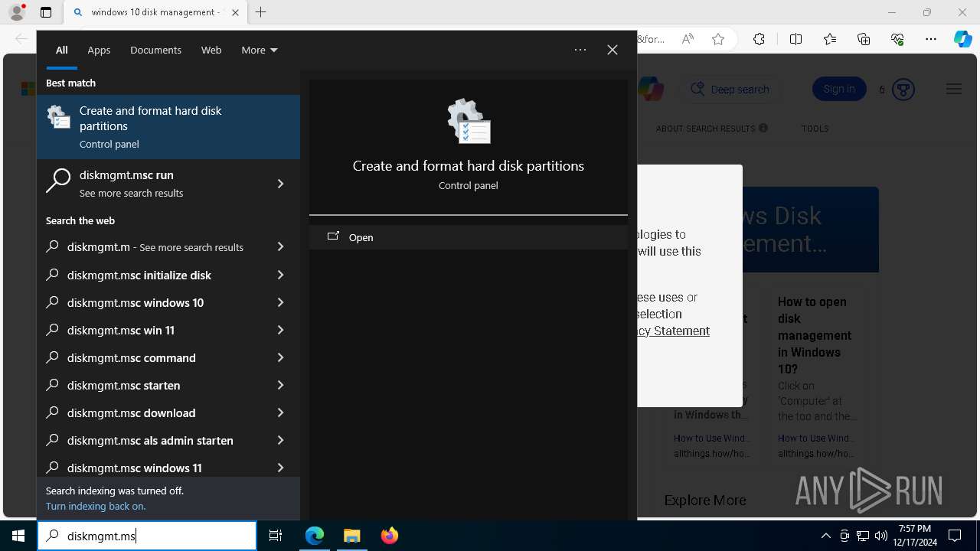
Task: Open Edge Collections icon
Action: (864, 39)
